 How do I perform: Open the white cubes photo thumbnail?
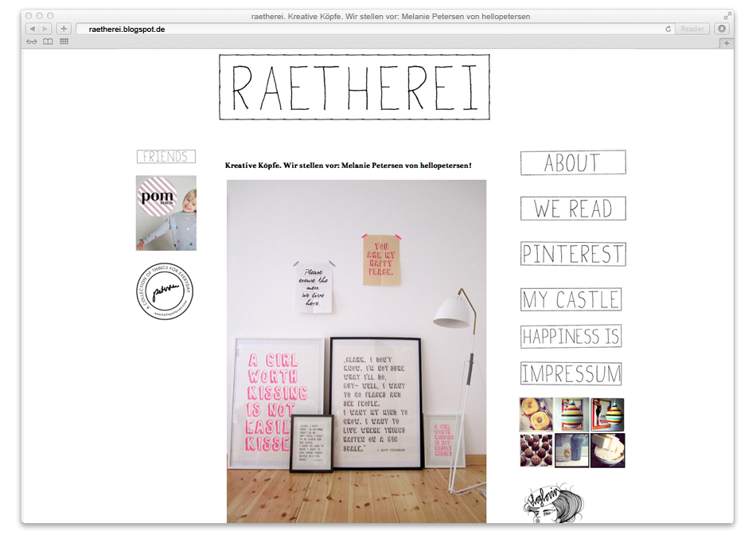[607, 451]
